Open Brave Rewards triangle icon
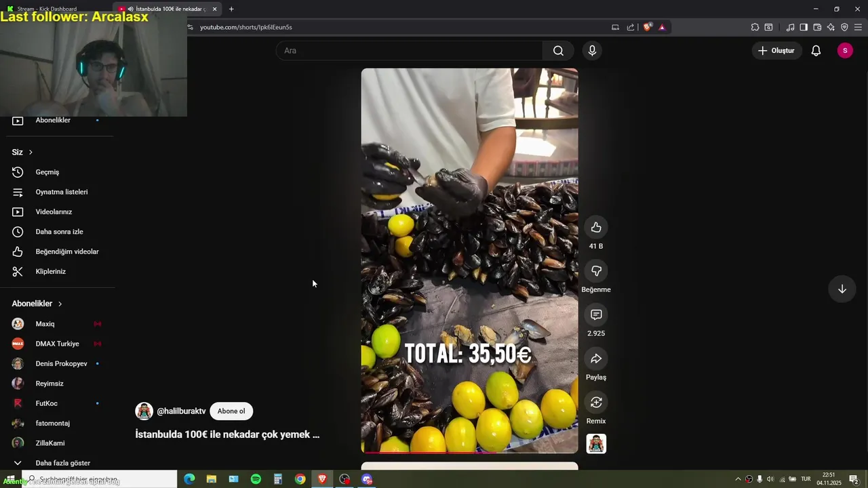This screenshot has height=488, width=868. (x=662, y=27)
